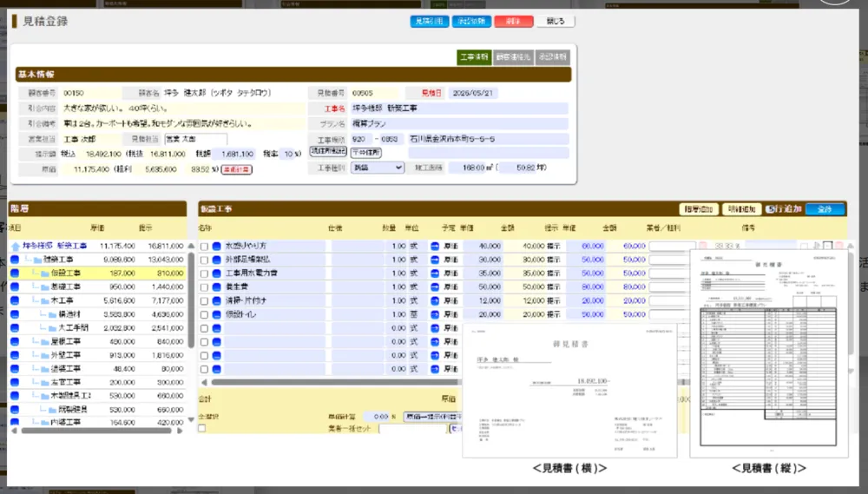
Task: Click the blue 原価 selector icon in 仮設トイレ row
Action: point(435,314)
